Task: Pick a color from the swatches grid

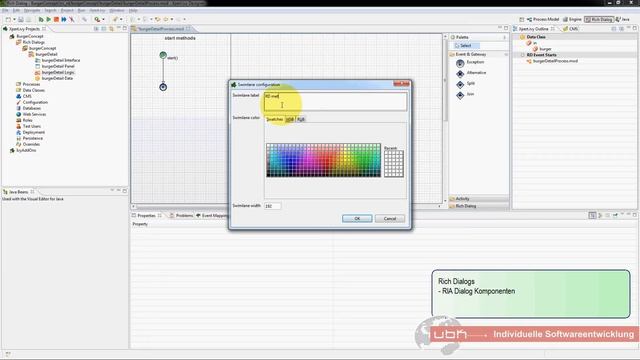Action: coord(323,160)
